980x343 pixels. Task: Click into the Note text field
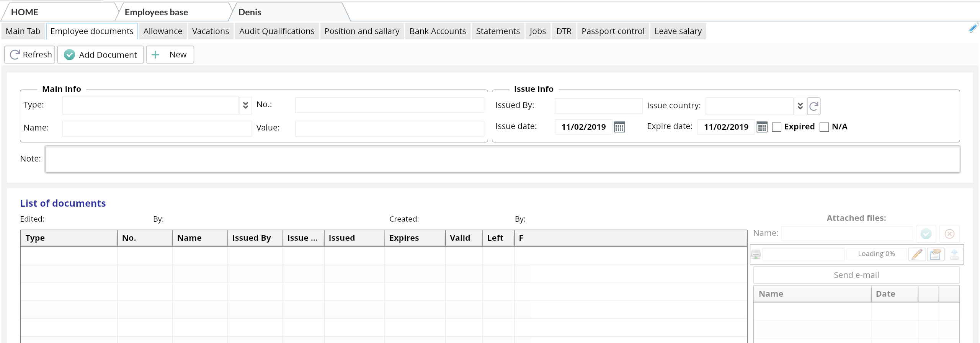pos(502,159)
